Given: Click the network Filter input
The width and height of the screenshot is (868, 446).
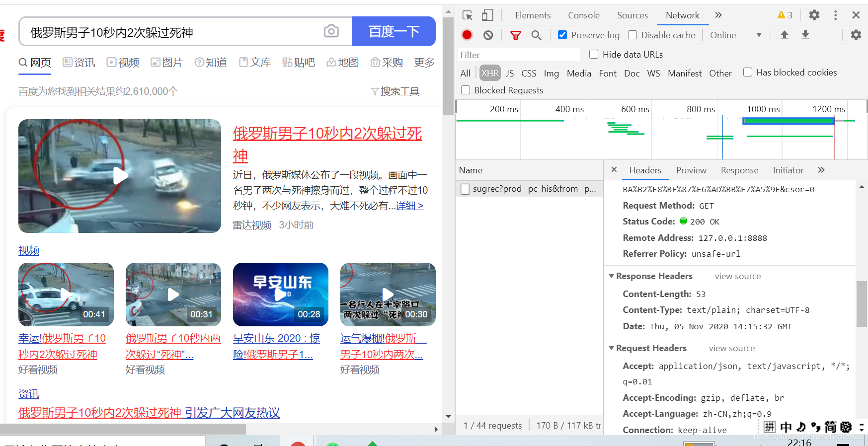Looking at the screenshot, I should (518, 55).
